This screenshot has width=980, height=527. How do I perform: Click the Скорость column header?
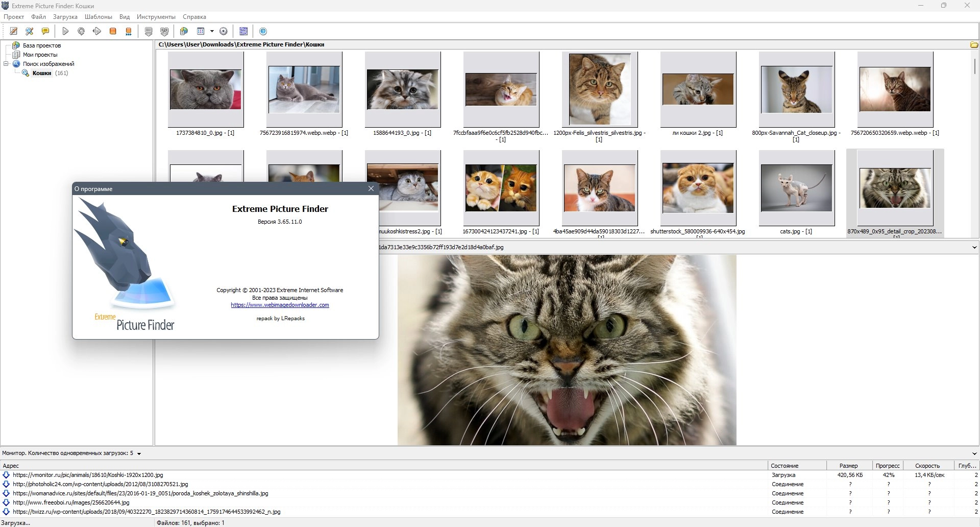[x=927, y=466]
